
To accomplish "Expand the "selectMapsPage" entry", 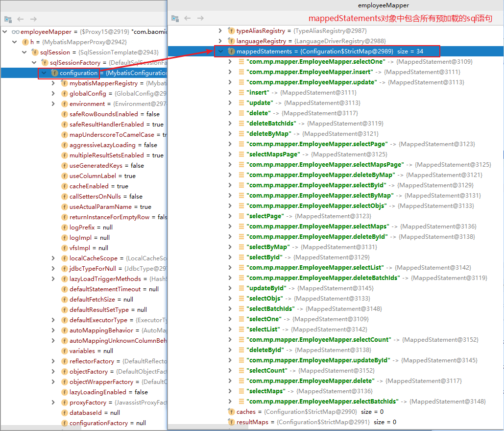I will tap(230, 154).
